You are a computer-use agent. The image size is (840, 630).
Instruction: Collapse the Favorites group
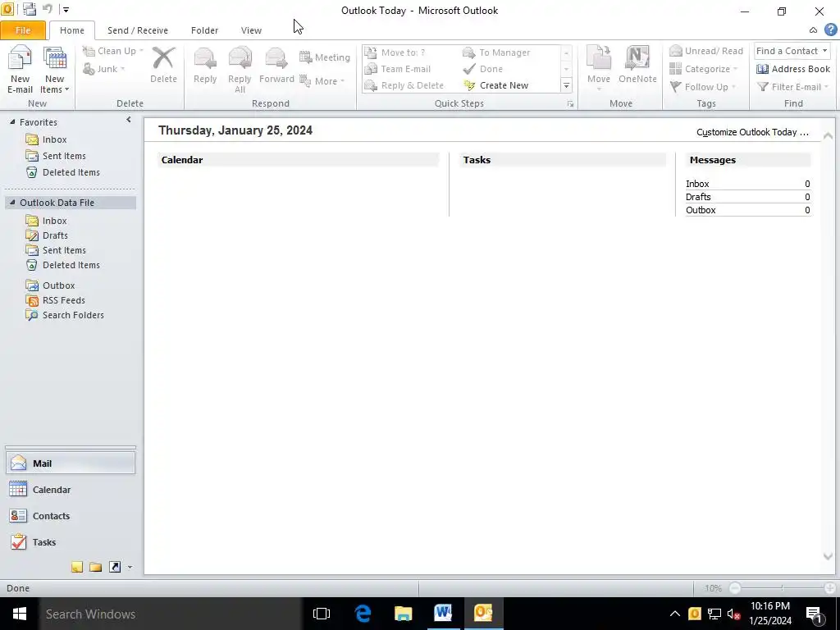pyautogui.click(x=12, y=122)
